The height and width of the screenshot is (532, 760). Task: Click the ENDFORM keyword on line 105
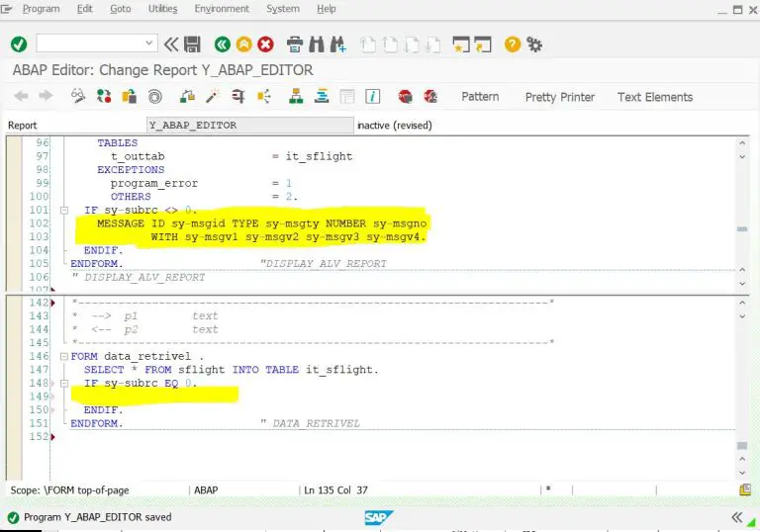tap(96, 264)
